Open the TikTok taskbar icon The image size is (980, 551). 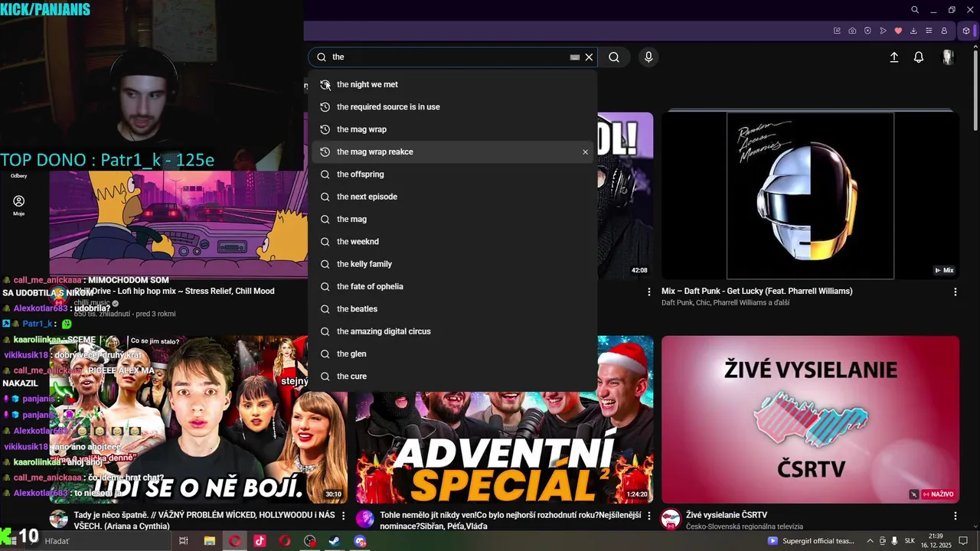tap(260, 541)
